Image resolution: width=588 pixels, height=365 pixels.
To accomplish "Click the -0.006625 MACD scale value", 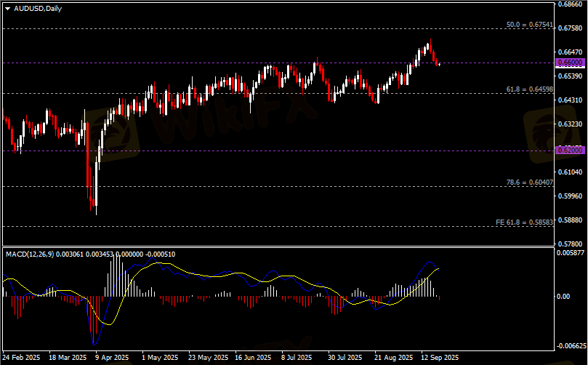I will tap(571, 346).
